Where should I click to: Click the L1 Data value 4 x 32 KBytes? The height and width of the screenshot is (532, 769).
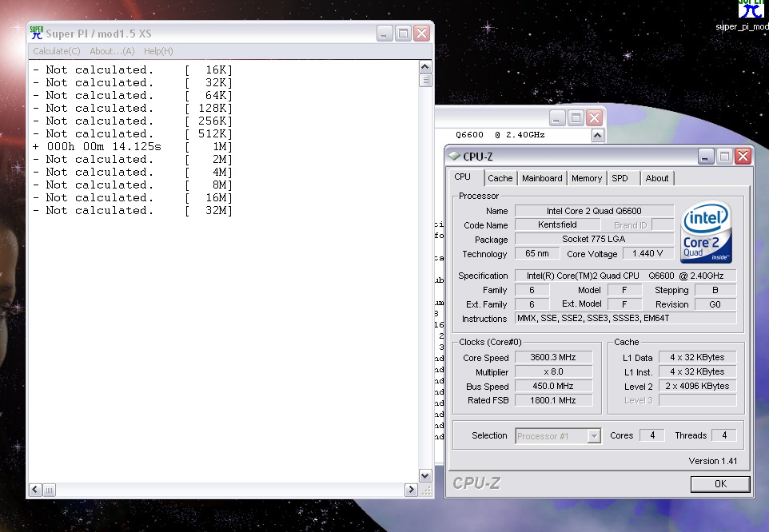tap(697, 358)
